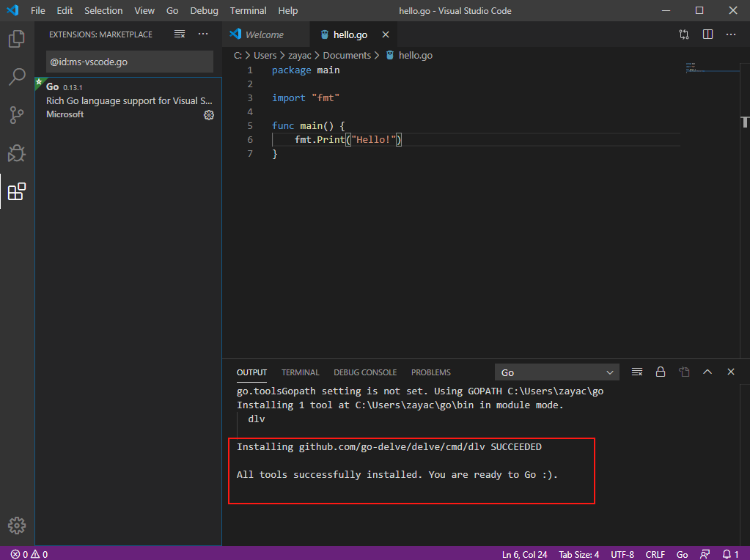Viewport: 750px width, 560px height.
Task: Select the hello.go editor tab
Action: click(353, 34)
